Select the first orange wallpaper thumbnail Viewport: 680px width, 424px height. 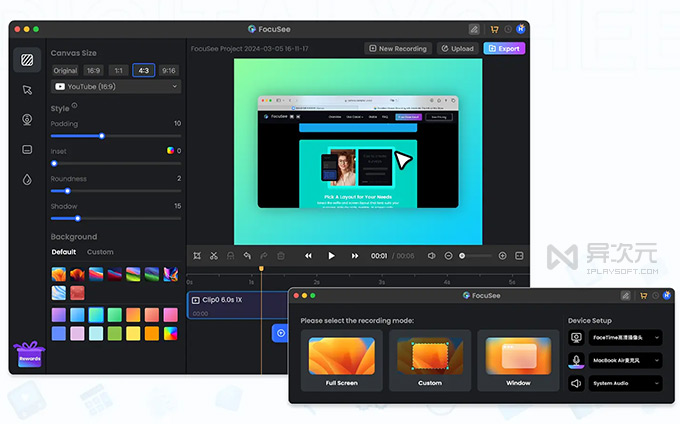point(59,274)
